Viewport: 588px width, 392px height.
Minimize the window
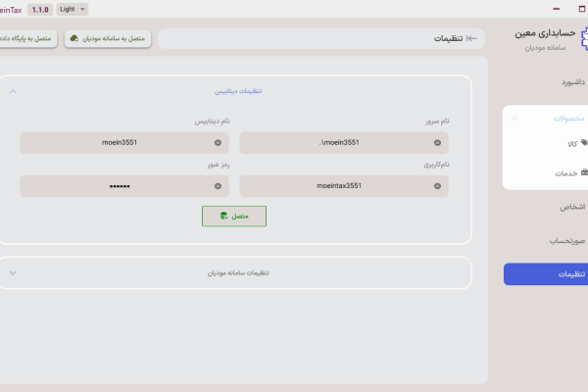point(556,9)
